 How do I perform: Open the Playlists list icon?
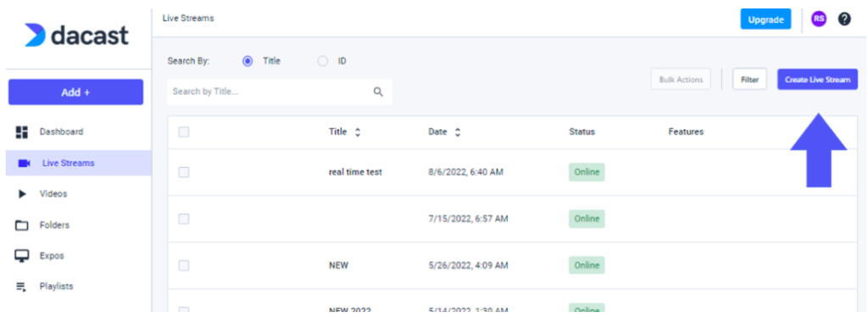point(21,287)
